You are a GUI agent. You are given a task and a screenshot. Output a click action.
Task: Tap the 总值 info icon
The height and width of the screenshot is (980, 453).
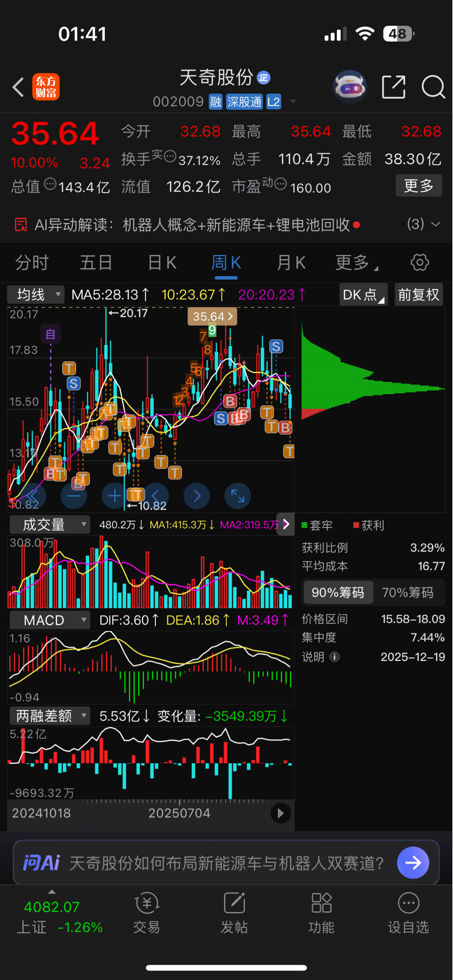50,184
